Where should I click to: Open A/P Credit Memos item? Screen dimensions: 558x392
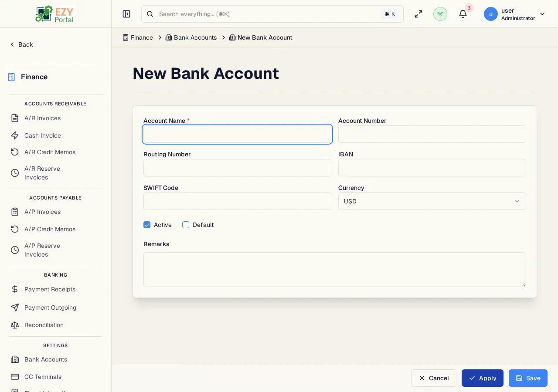click(50, 229)
